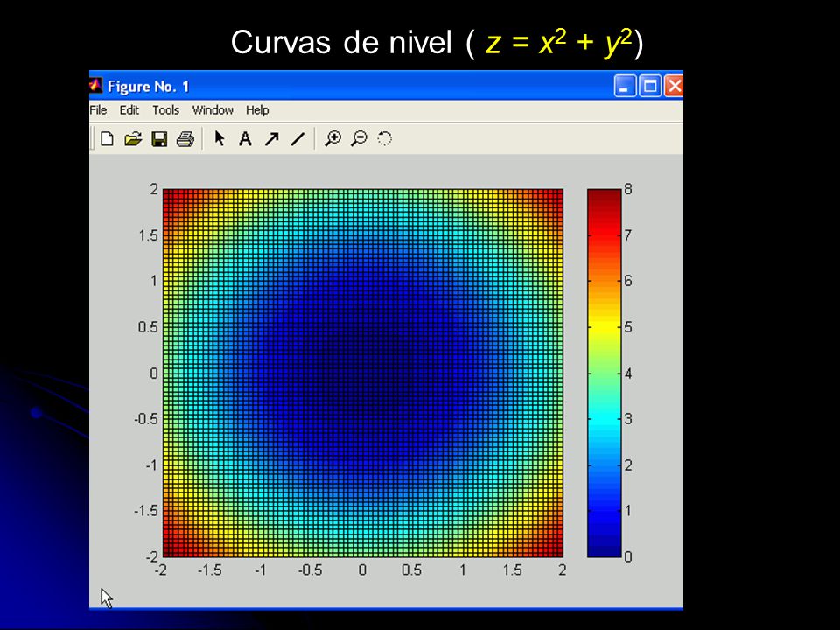
Task: Click the y-axis tick label '-0.5'
Action: coord(146,419)
